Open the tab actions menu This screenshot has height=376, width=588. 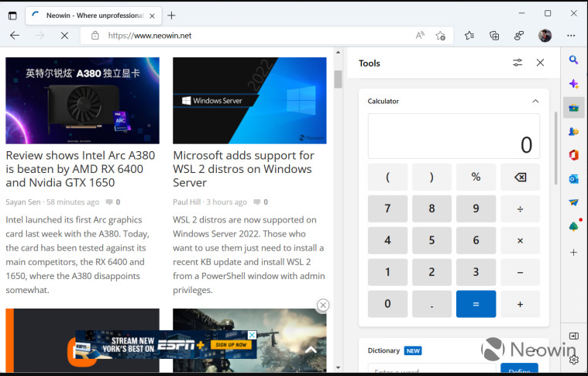12,16
